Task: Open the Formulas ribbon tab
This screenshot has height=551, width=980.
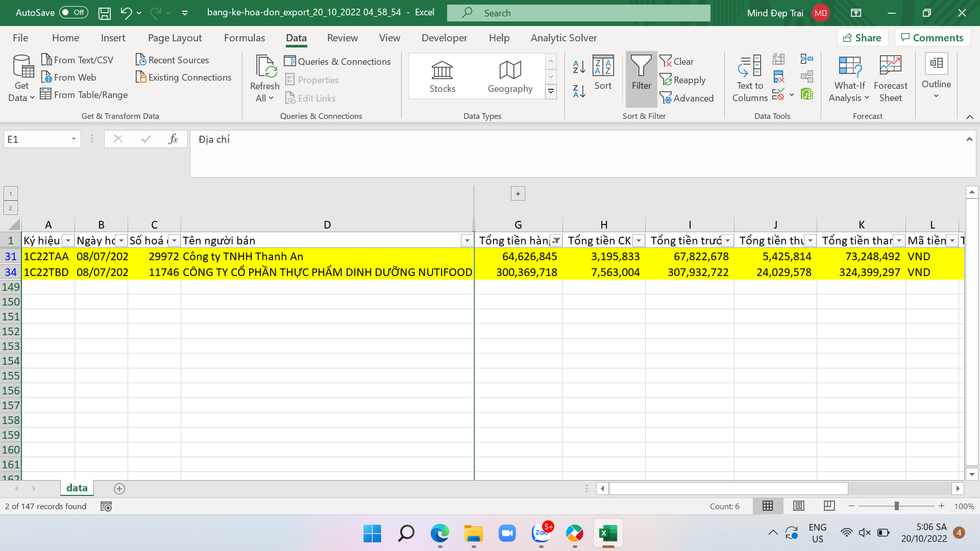Action: click(x=244, y=38)
